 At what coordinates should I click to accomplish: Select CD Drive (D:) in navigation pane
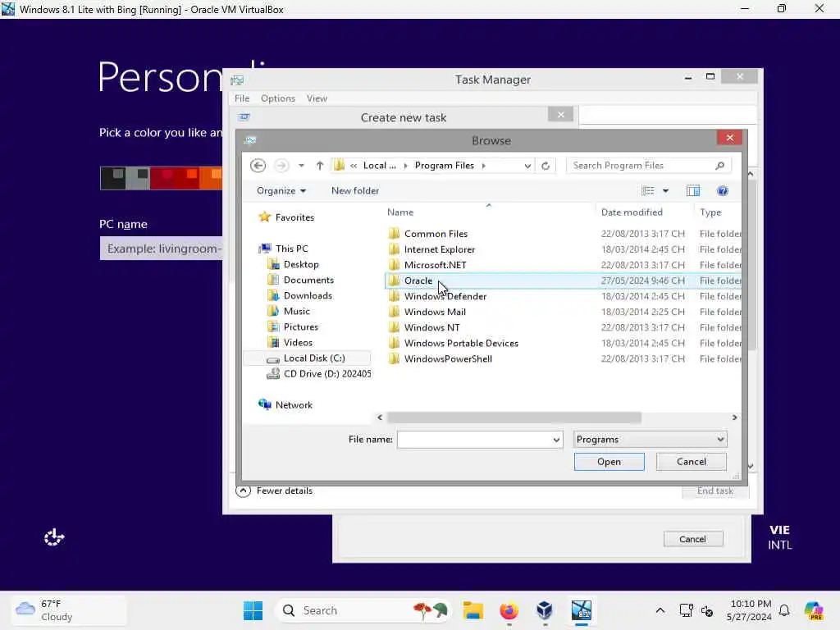point(326,374)
